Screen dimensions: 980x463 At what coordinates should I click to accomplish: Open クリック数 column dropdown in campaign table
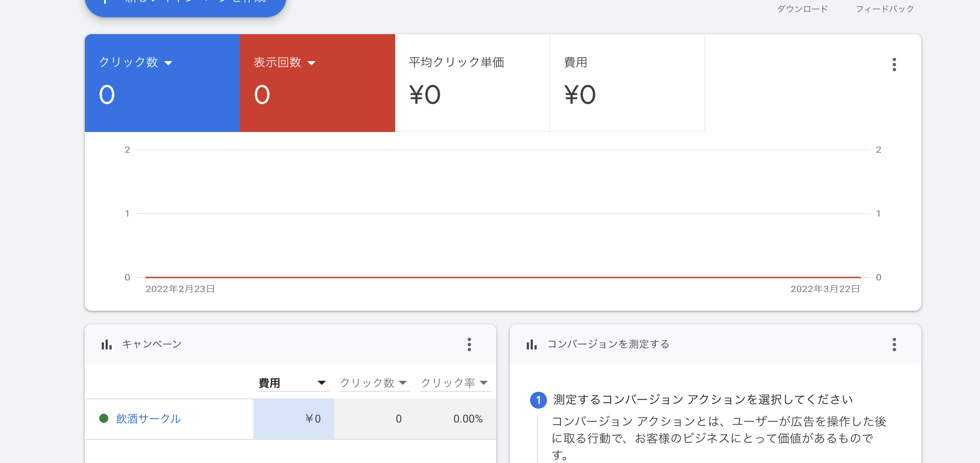pos(403,383)
